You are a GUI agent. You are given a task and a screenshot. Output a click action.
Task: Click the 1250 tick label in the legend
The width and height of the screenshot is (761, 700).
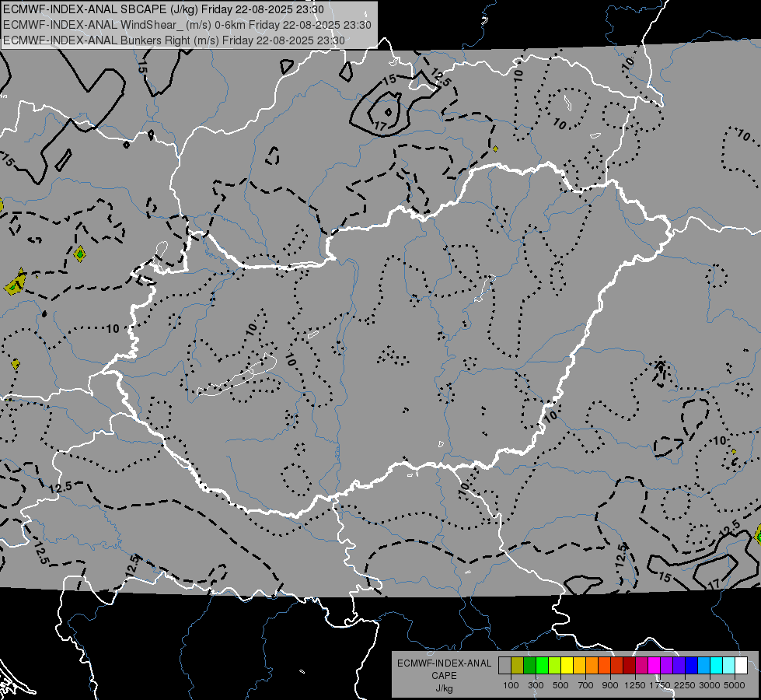point(635,685)
